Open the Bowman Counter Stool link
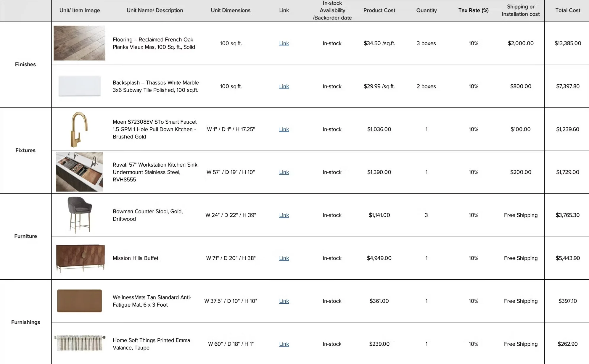 (284, 215)
